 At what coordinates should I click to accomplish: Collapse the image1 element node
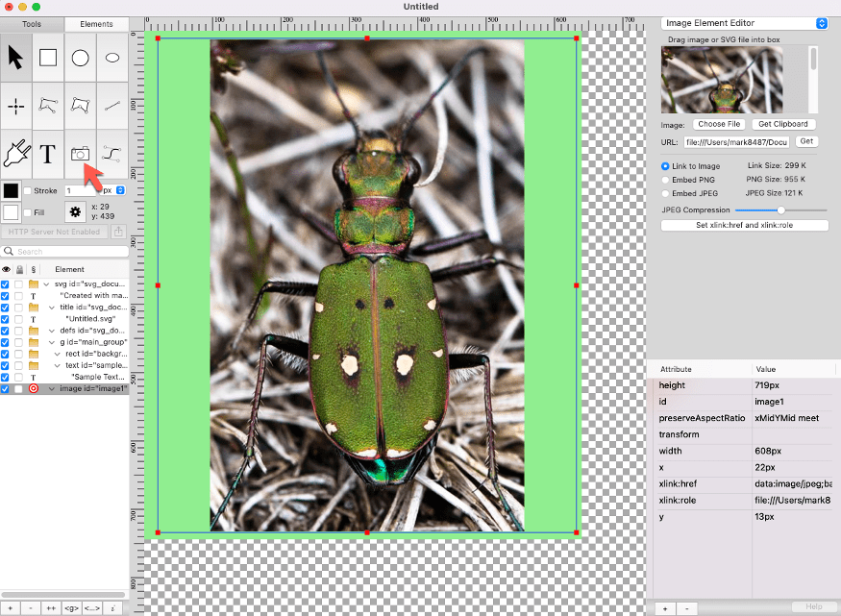pyautogui.click(x=52, y=388)
